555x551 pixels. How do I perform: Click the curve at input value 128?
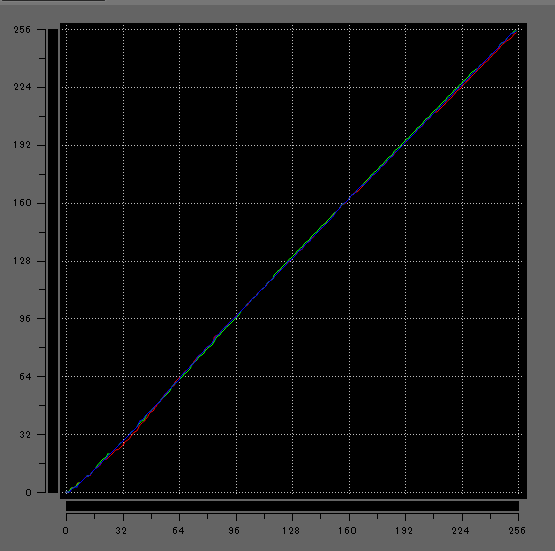click(x=292, y=258)
